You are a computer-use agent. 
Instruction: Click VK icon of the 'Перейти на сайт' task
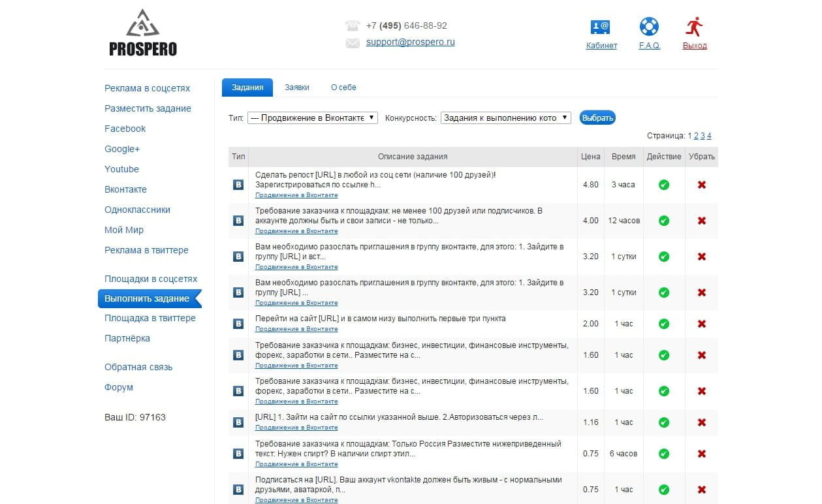(x=238, y=324)
